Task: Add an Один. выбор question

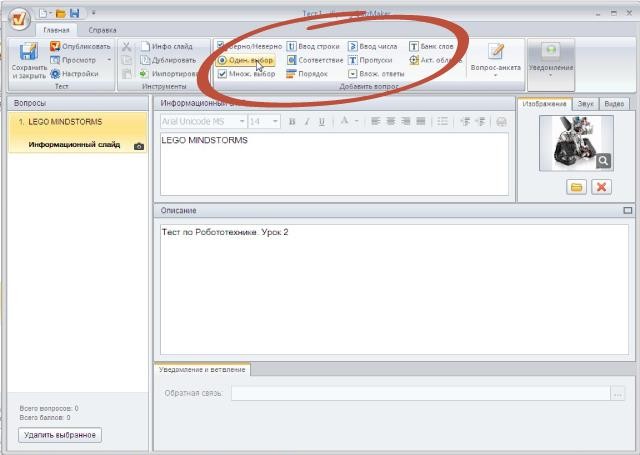Action: (245, 60)
